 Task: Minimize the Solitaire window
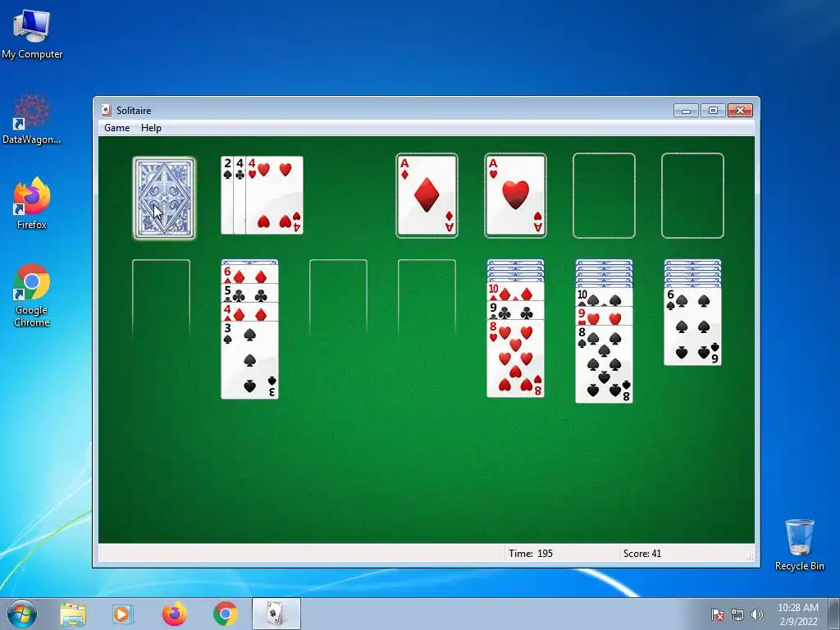(687, 111)
